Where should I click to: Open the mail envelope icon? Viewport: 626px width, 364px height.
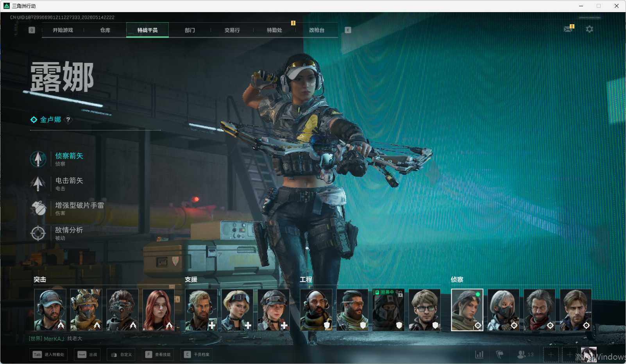point(568,29)
